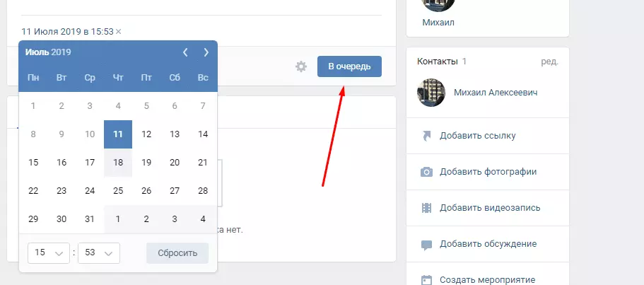644x285 pixels.
Task: Select July 18 in calendar
Action: [118, 163]
